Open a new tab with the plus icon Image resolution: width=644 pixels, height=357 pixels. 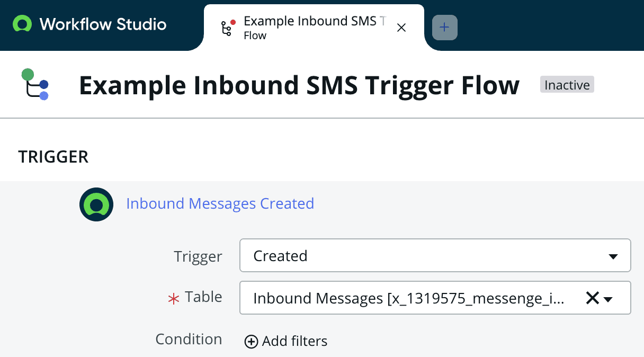(444, 28)
